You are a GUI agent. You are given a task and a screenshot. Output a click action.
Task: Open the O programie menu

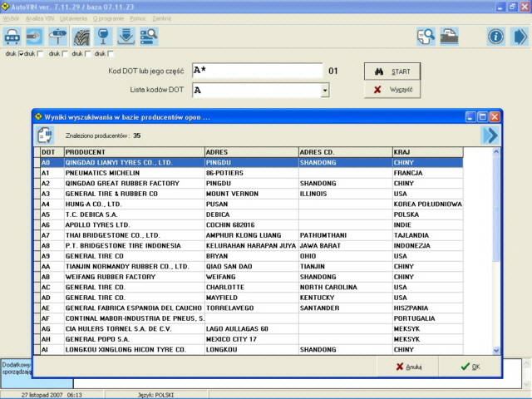click(x=108, y=18)
